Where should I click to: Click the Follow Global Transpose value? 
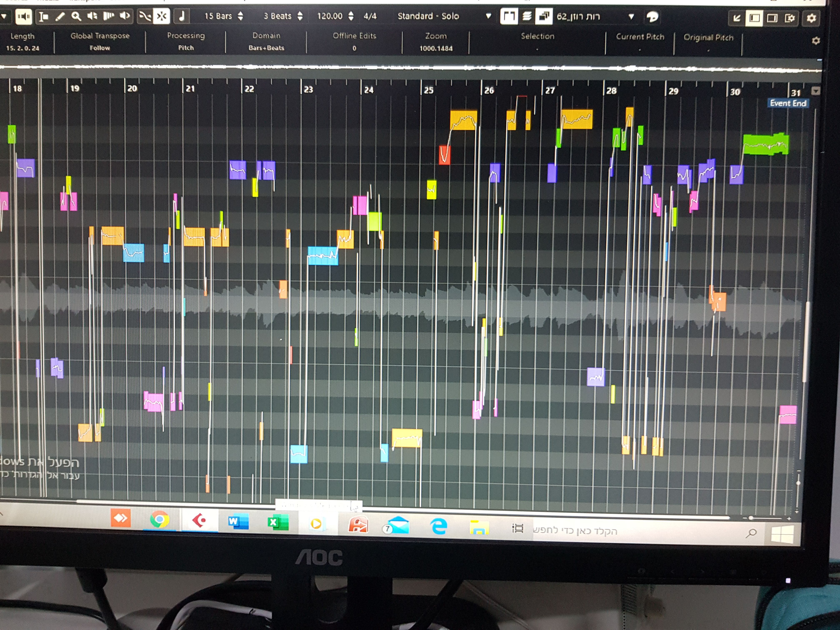tap(100, 48)
